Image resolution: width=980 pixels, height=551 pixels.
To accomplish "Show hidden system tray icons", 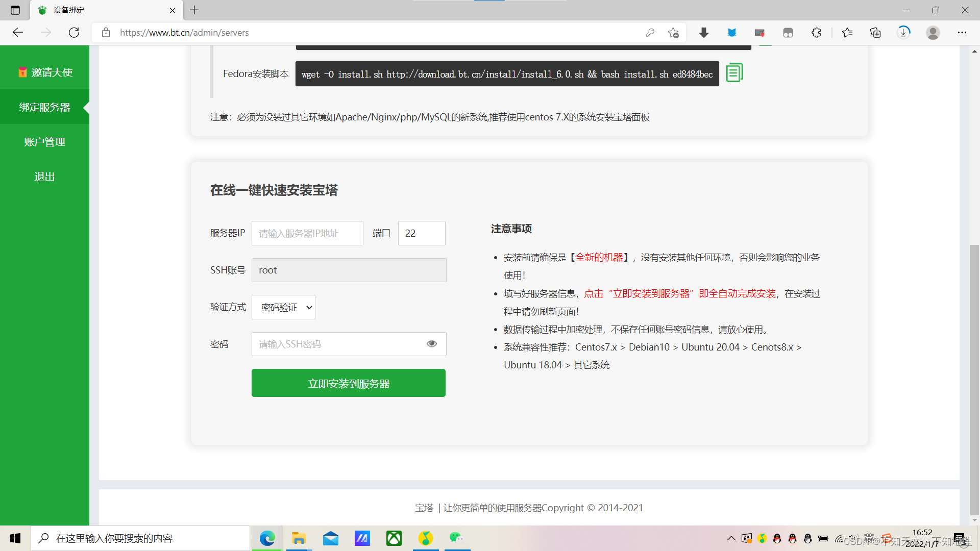I will tap(731, 538).
